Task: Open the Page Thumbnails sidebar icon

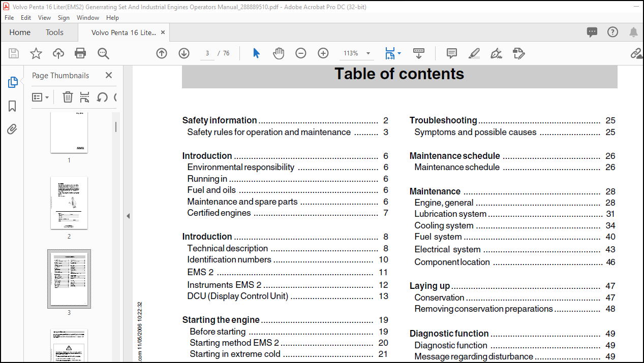Action: tap(13, 82)
